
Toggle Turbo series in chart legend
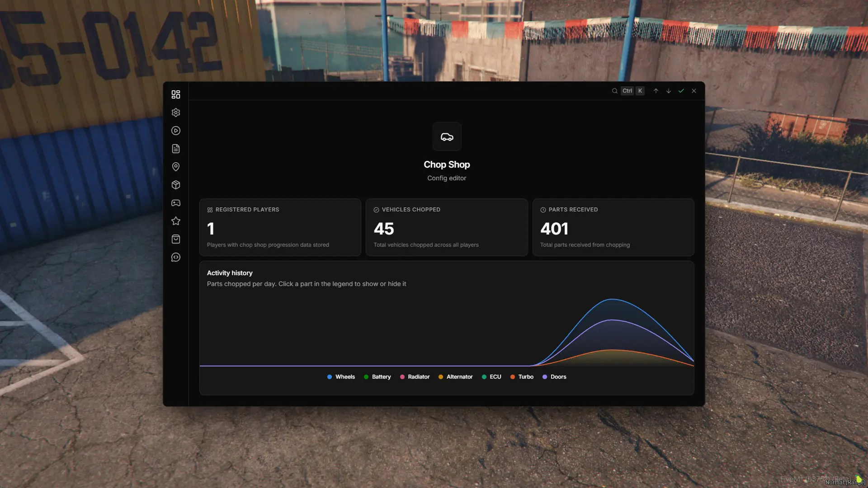tap(522, 377)
